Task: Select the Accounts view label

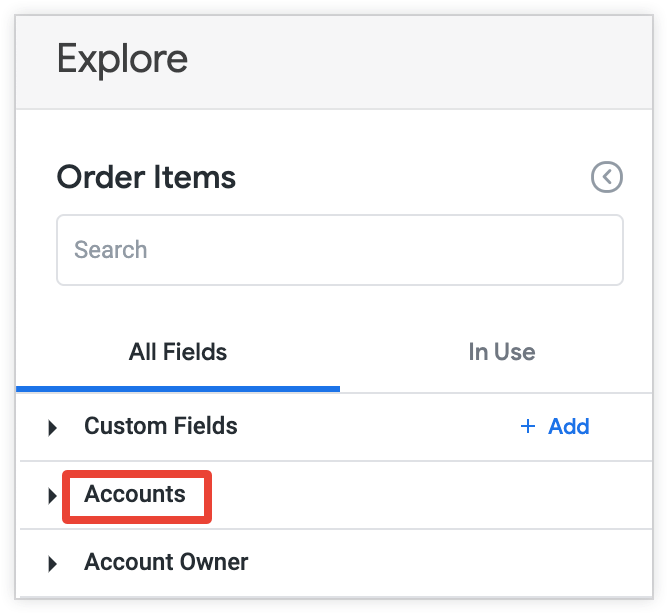Action: pyautogui.click(x=135, y=494)
